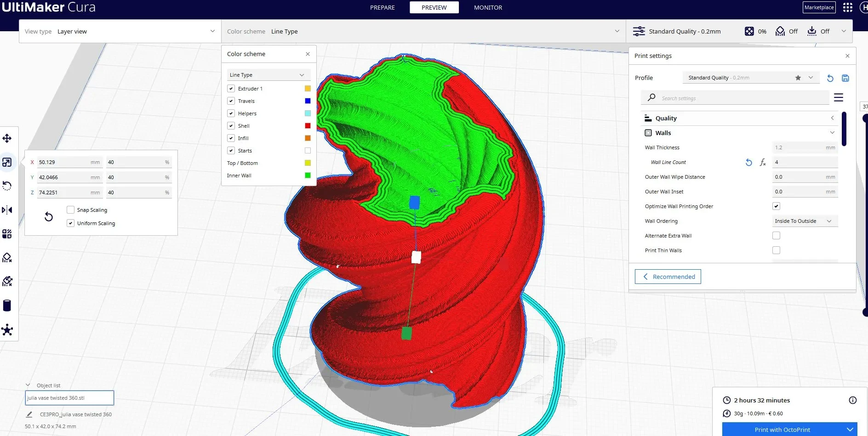Click the search magnifier icon in settings
This screenshot has width=868, height=436.
[651, 97]
